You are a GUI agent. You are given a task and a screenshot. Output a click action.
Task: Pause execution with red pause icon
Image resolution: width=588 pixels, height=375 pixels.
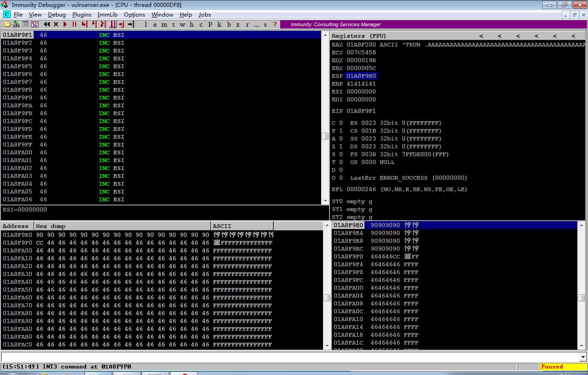pyautogui.click(x=74, y=24)
